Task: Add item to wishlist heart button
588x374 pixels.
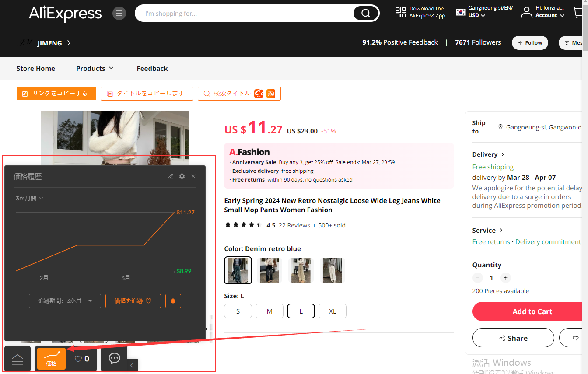Action: tap(575, 338)
